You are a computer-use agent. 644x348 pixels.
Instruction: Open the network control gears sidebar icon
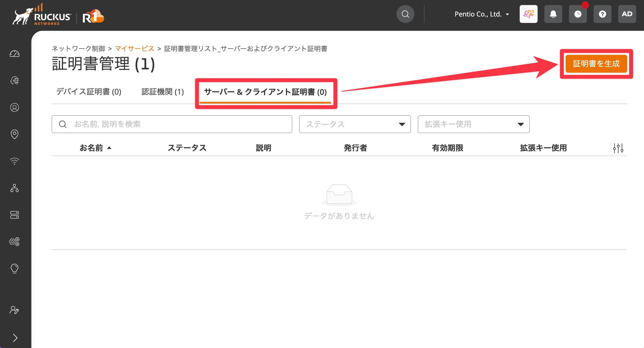15,242
